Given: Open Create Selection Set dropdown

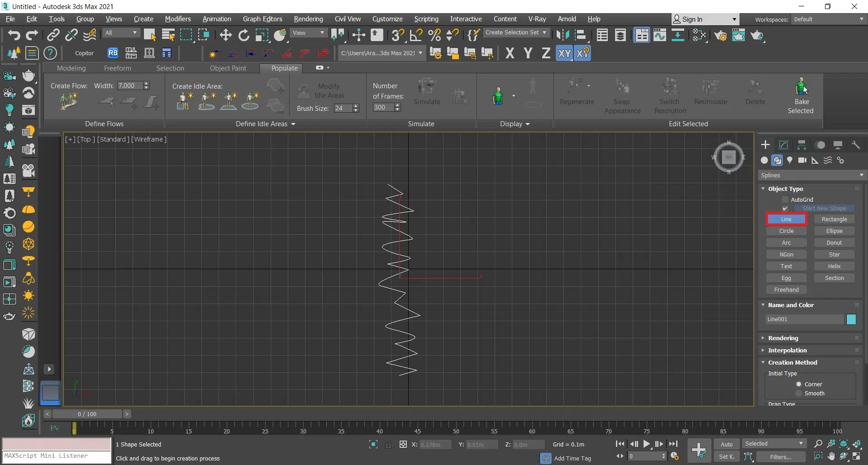Looking at the screenshot, I should point(516,33).
